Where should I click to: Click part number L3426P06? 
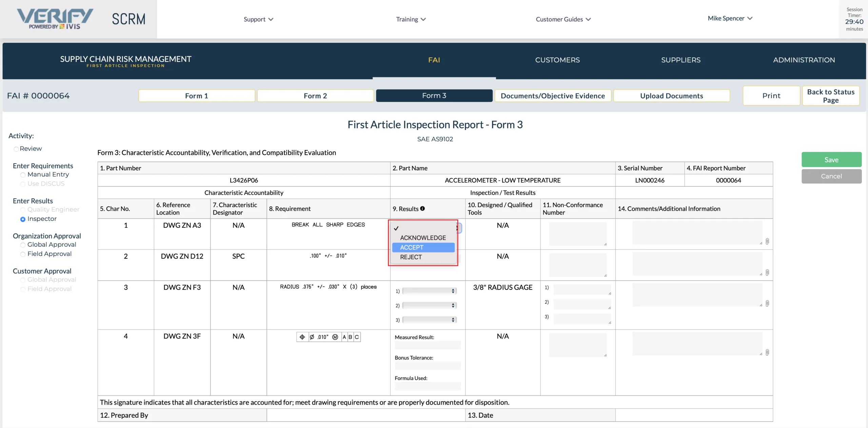pos(244,180)
